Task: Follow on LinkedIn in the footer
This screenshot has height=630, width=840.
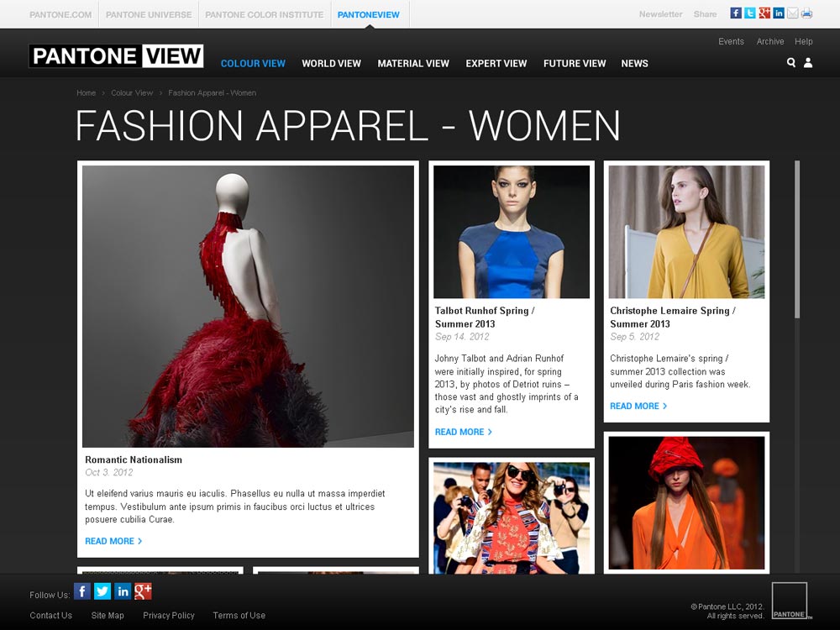Action: point(123,591)
